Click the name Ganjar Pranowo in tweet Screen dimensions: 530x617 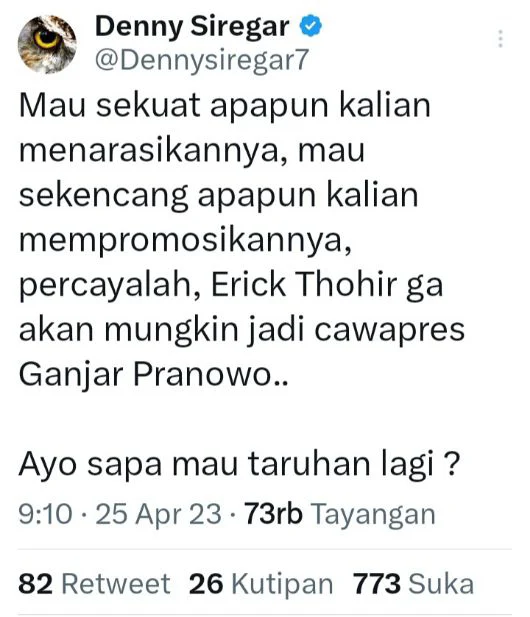[145, 374]
